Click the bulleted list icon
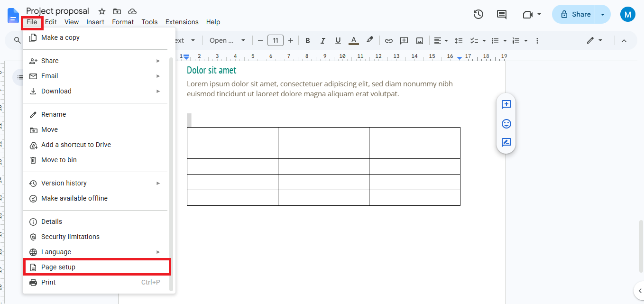 click(x=495, y=41)
